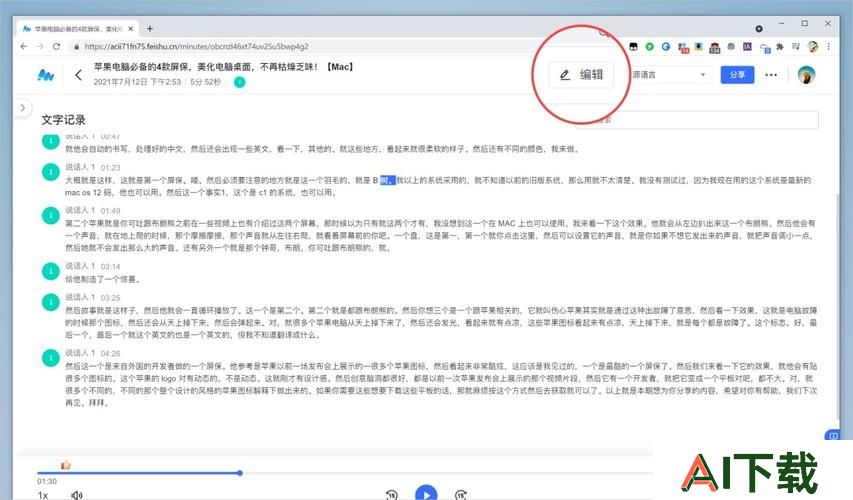This screenshot has height=500, width=853.
Task: Rewind 15 seconds
Action: (392, 495)
